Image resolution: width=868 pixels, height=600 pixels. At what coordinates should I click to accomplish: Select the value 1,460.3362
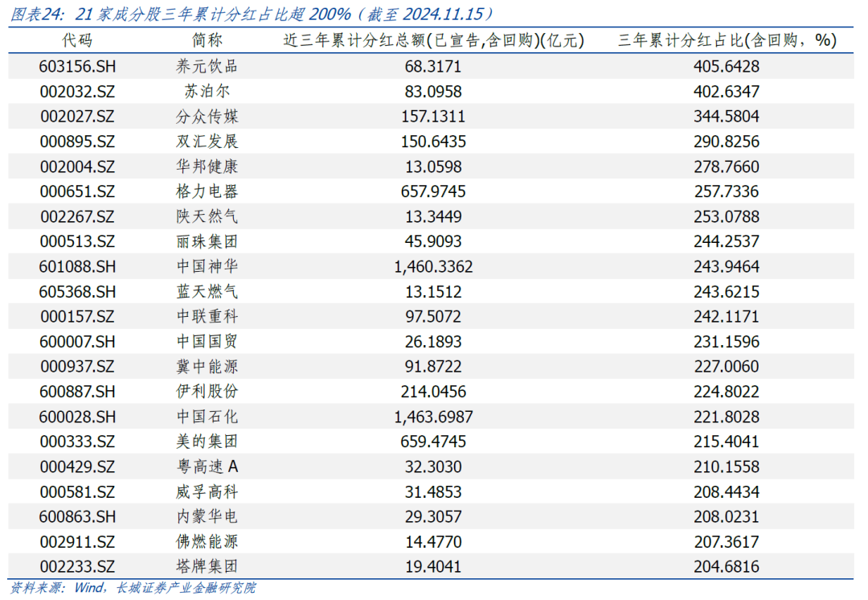(433, 266)
